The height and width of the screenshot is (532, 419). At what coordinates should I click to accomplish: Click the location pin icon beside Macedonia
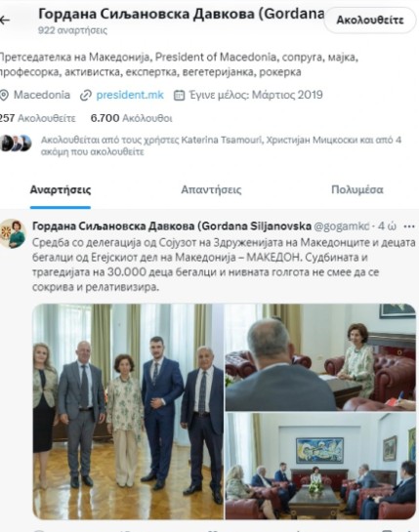[4, 96]
